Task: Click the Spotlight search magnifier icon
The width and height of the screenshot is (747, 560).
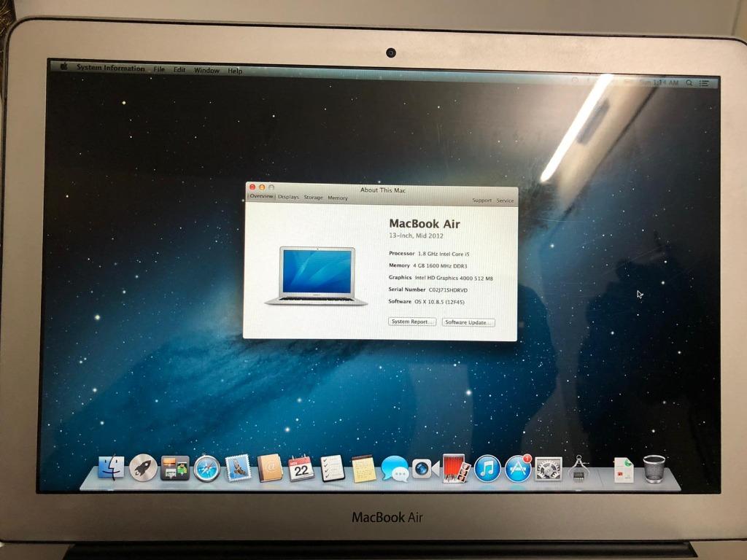Action: click(x=689, y=83)
